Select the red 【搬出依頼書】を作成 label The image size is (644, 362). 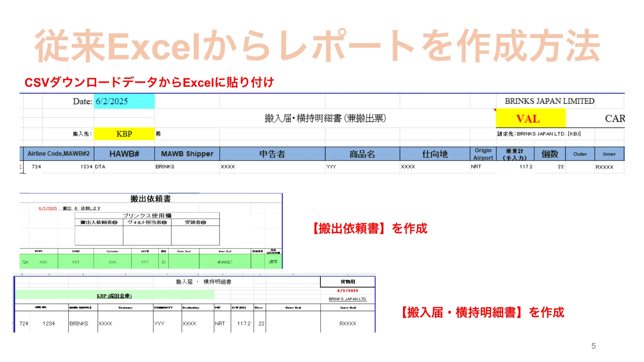point(369,228)
